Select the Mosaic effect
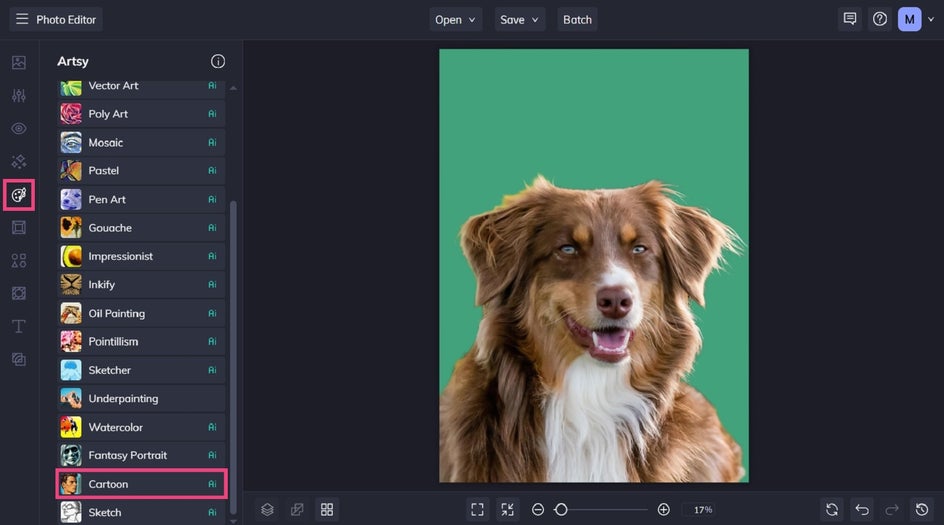 click(141, 143)
